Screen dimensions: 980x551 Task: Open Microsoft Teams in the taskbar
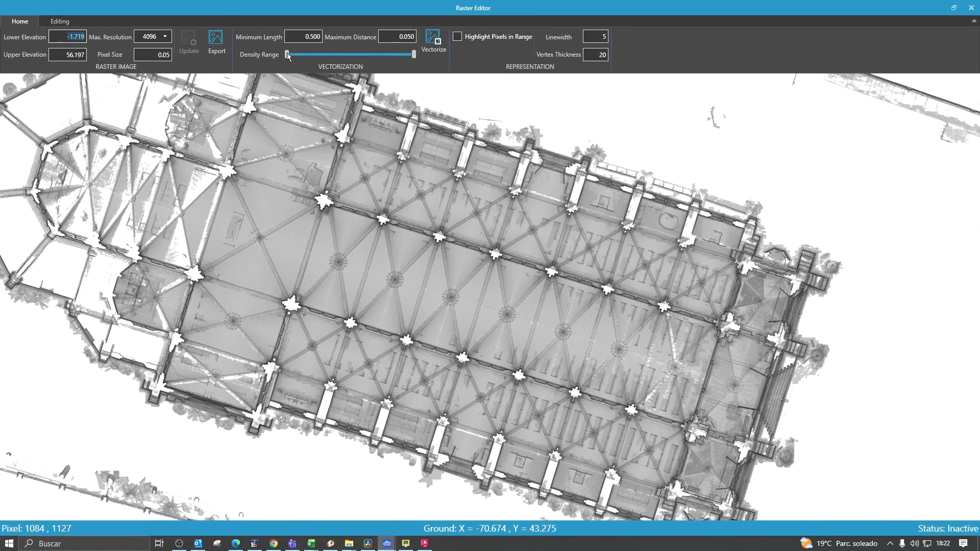pyautogui.click(x=292, y=543)
